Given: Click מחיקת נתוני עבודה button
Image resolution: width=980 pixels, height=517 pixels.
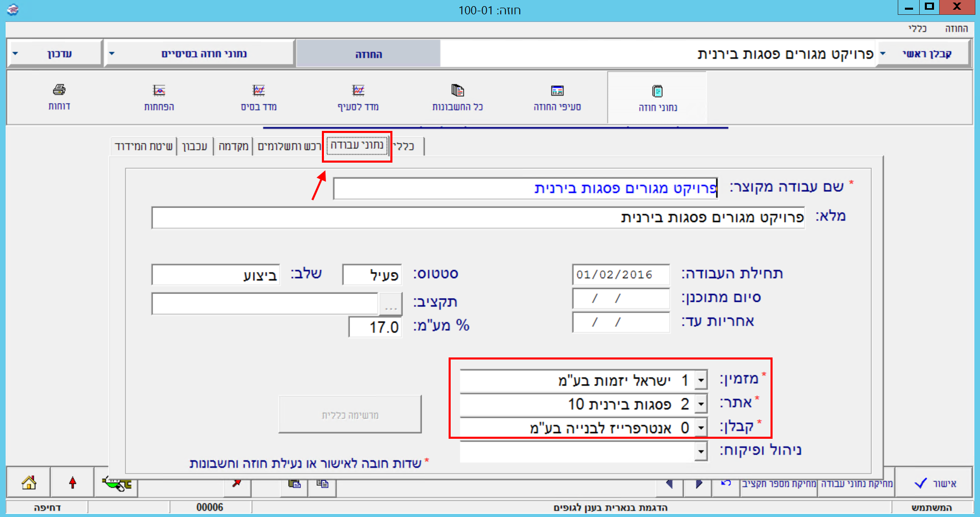Looking at the screenshot, I should pyautogui.click(x=856, y=483).
